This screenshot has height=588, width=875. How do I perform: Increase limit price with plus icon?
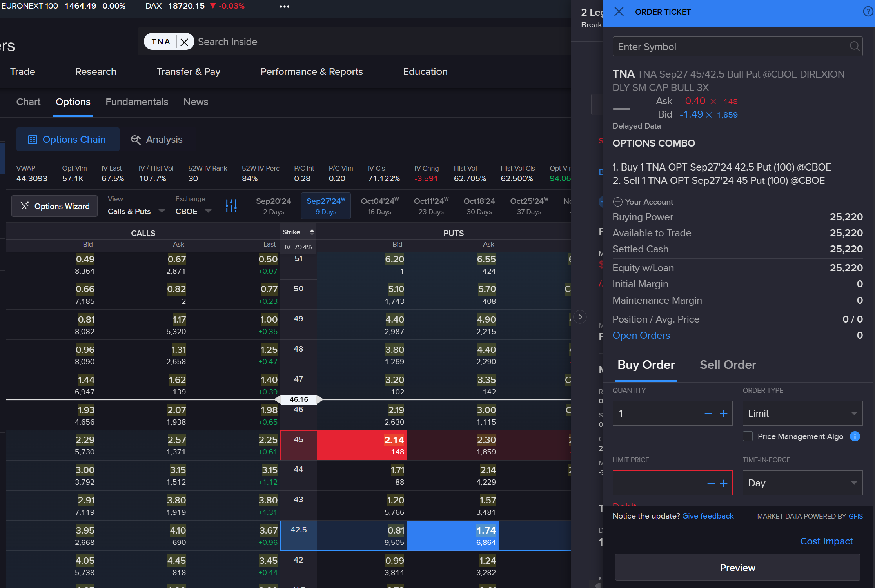click(724, 483)
